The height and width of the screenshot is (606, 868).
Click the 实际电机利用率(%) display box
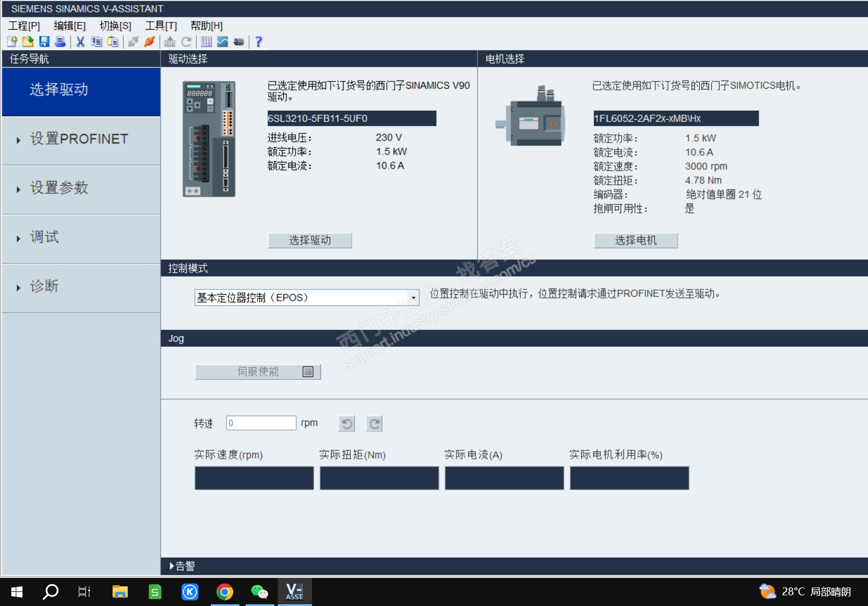click(630, 478)
